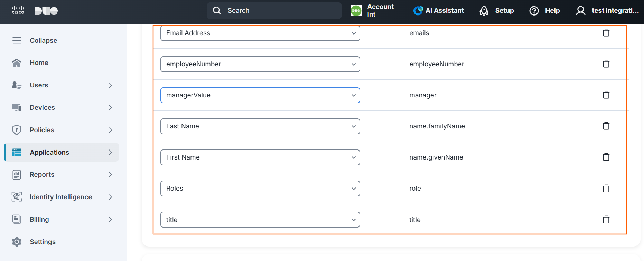Click the Search input field
This screenshot has height=261, width=644.
point(274,11)
